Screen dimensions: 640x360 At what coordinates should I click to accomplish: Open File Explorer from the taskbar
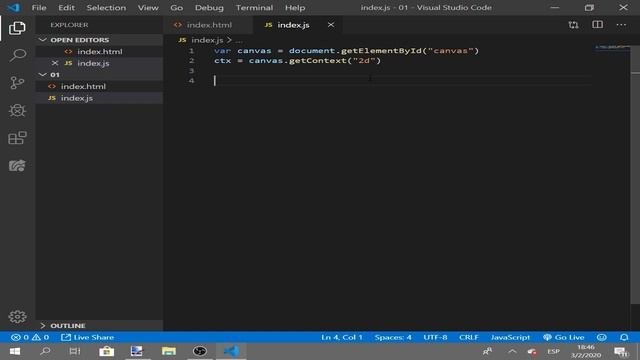click(x=169, y=351)
